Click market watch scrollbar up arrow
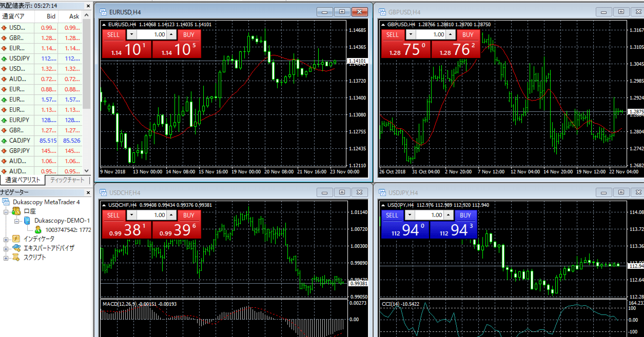644x337 pixels. [x=87, y=15]
